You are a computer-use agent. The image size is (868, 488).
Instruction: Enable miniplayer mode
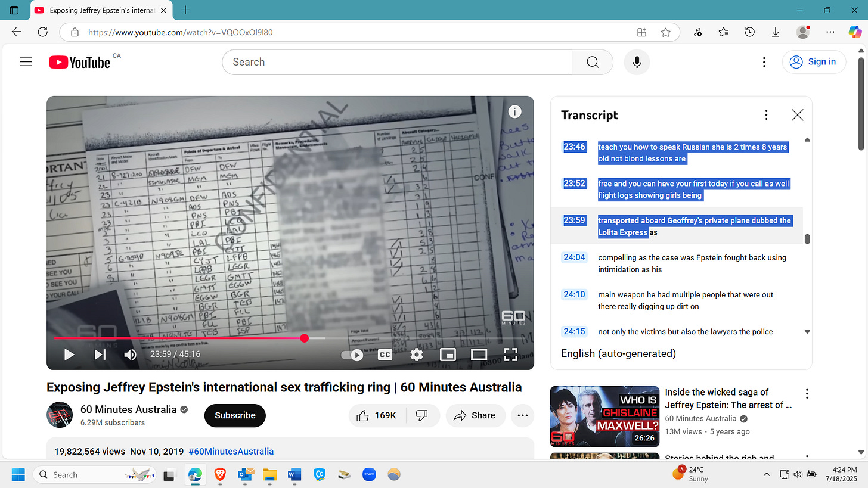tap(448, 355)
